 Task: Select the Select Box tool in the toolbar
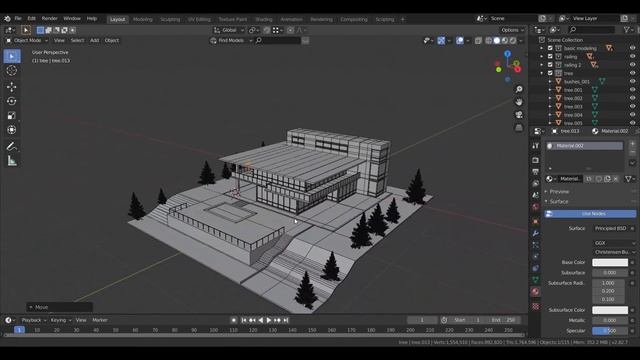[12, 56]
